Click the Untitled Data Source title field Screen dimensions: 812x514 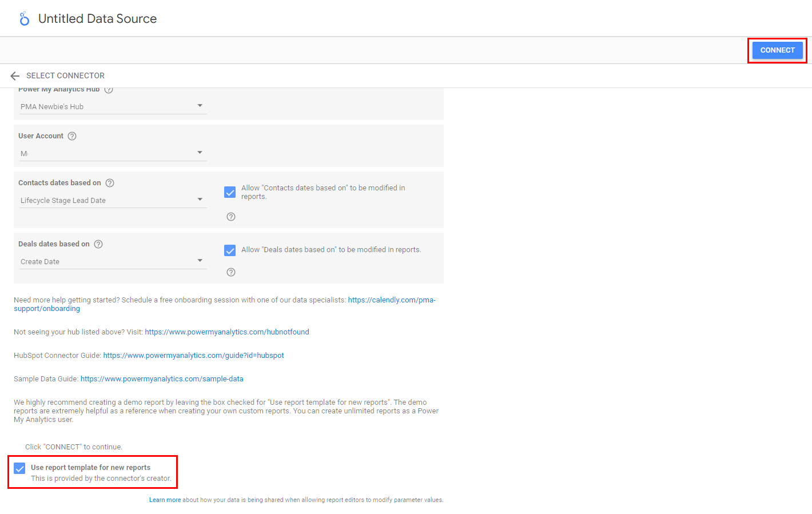97,19
